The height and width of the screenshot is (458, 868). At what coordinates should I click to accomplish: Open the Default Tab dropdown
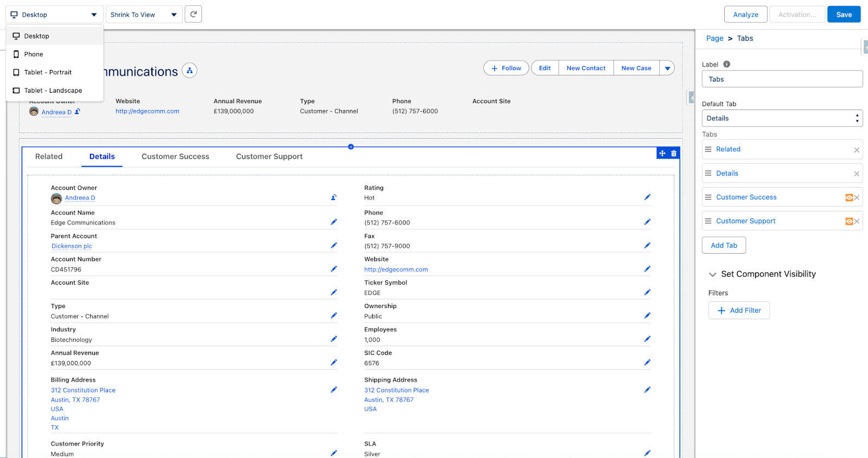[782, 118]
